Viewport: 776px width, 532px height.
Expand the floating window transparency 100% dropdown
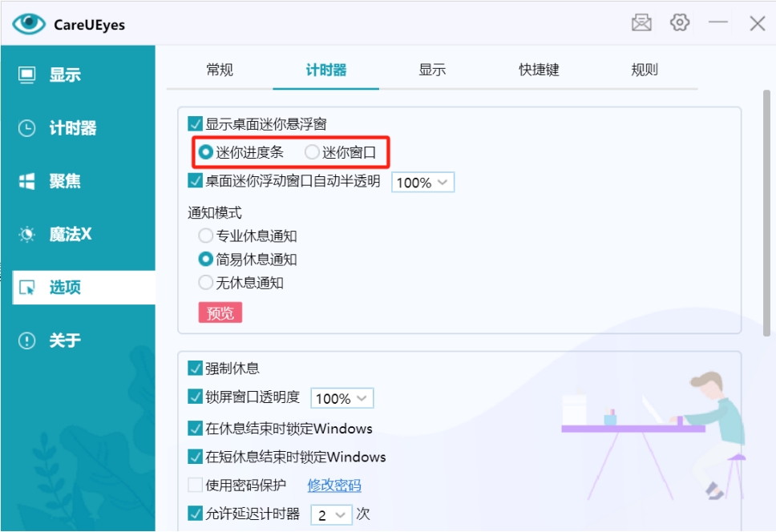click(x=422, y=183)
